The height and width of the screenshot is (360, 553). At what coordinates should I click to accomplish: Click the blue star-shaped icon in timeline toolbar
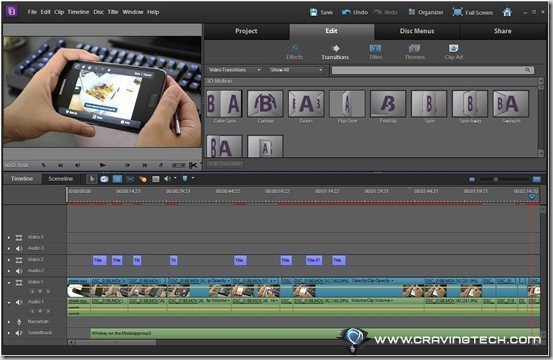[x=130, y=179]
